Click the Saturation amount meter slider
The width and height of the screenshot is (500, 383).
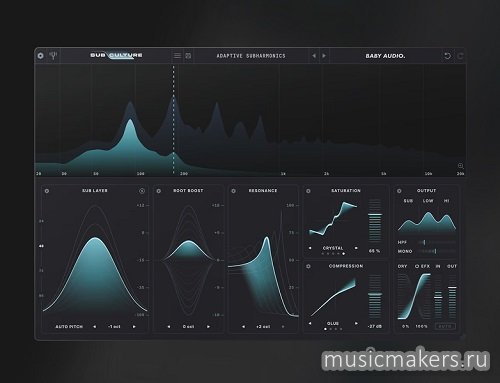click(375, 220)
